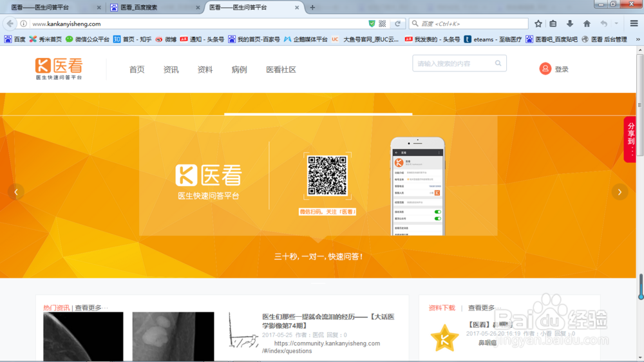Close the 医看_百度搜索 tab
The height and width of the screenshot is (362, 644).
(x=198, y=7)
